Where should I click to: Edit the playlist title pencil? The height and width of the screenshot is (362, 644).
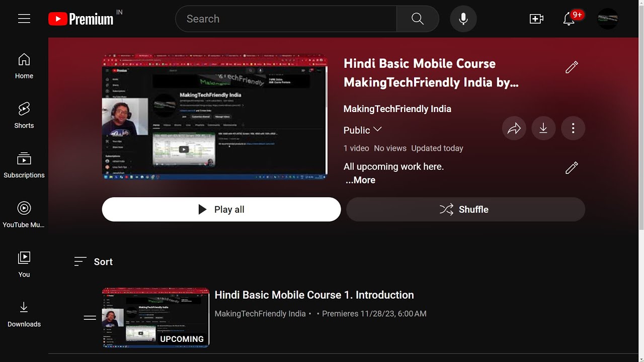pyautogui.click(x=572, y=67)
